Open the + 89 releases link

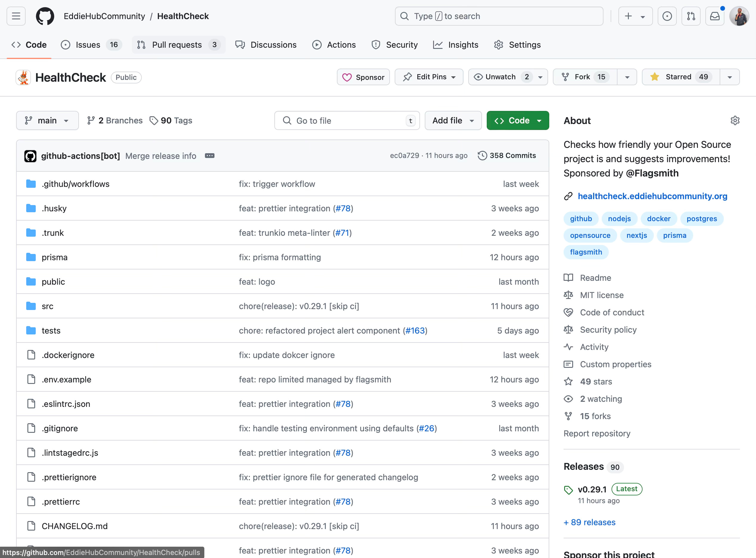(589, 522)
